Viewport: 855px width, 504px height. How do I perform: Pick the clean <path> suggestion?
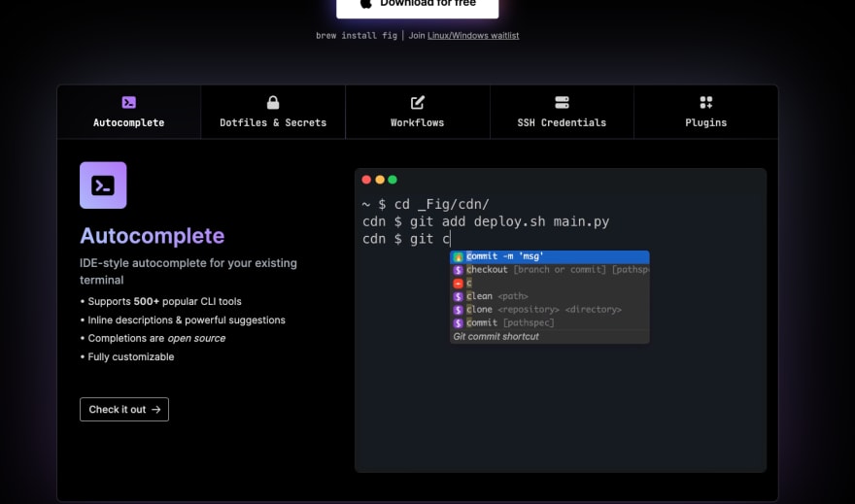(550, 296)
